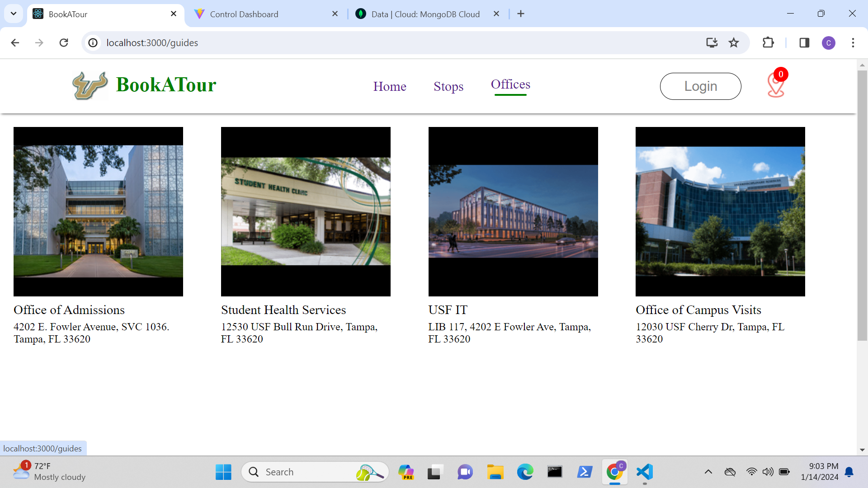Expand the tab search dropdown
This screenshot has height=488, width=868.
(x=14, y=14)
